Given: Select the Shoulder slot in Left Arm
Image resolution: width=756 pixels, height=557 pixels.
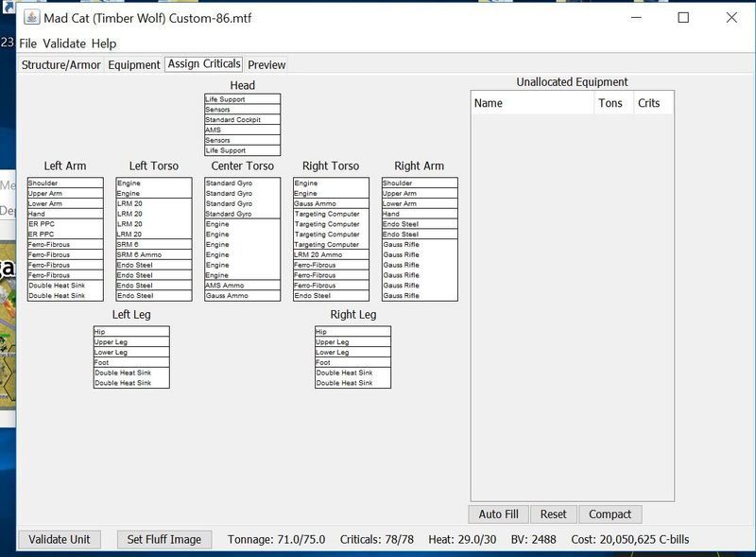Looking at the screenshot, I should 65,183.
